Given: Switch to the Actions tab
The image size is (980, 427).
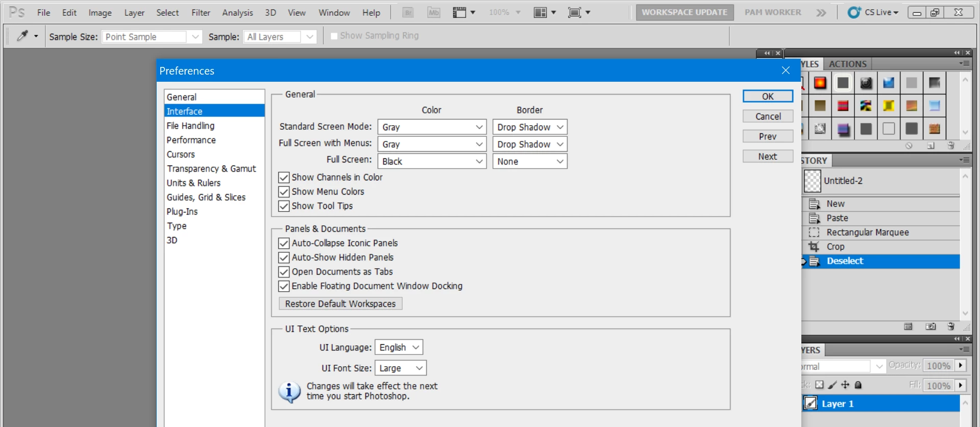Looking at the screenshot, I should coord(847,64).
